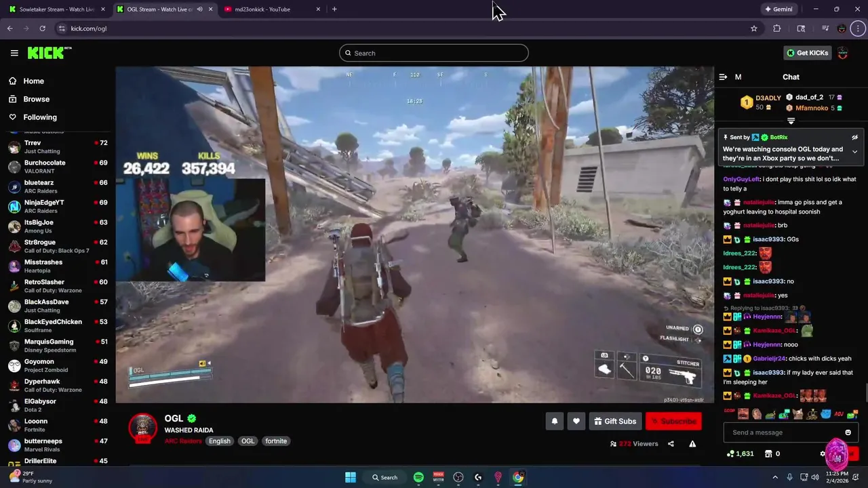The image size is (868, 488).
Task: Click the streamer webcam overlay
Action: tap(191, 230)
